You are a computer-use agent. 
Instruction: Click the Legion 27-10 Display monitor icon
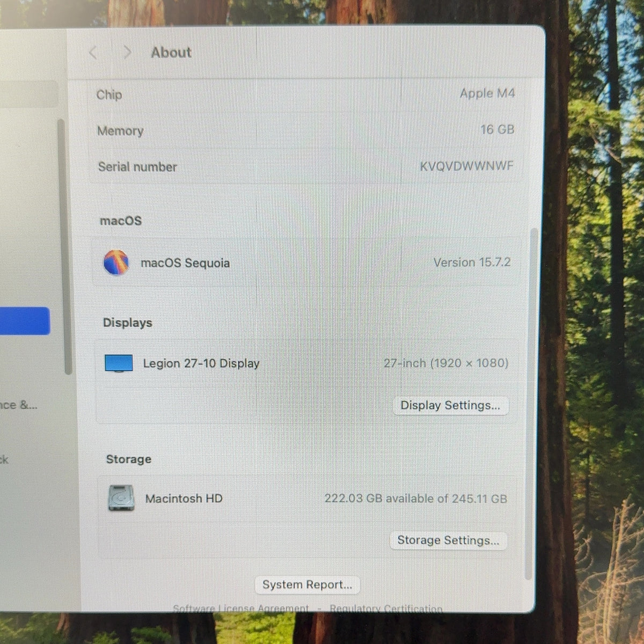click(119, 363)
